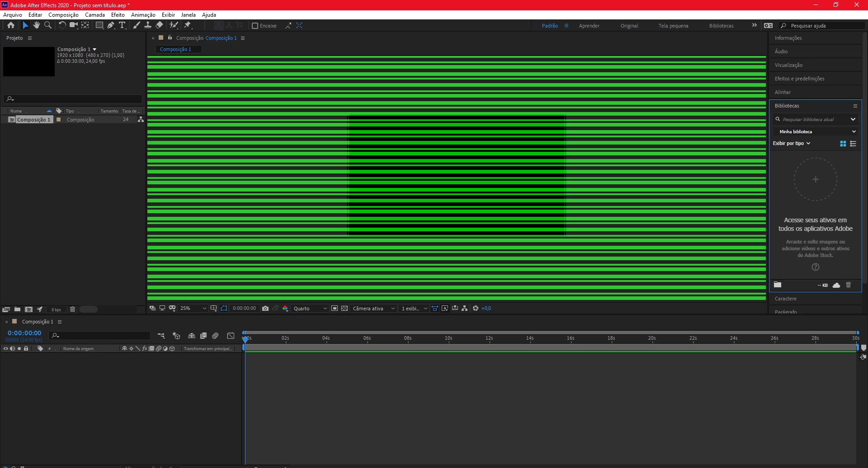Switch to the Aprender workspace
Screen dimensions: 868x468
pyautogui.click(x=589, y=26)
